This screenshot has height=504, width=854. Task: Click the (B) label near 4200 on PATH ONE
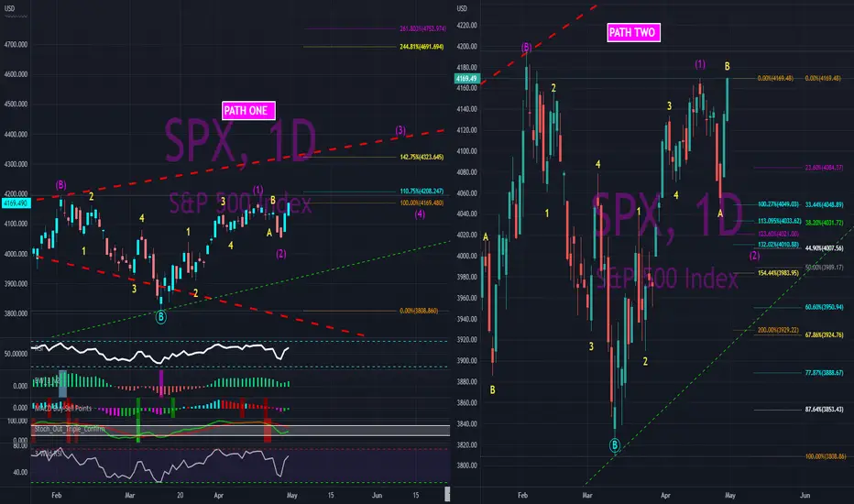pyautogui.click(x=60, y=185)
